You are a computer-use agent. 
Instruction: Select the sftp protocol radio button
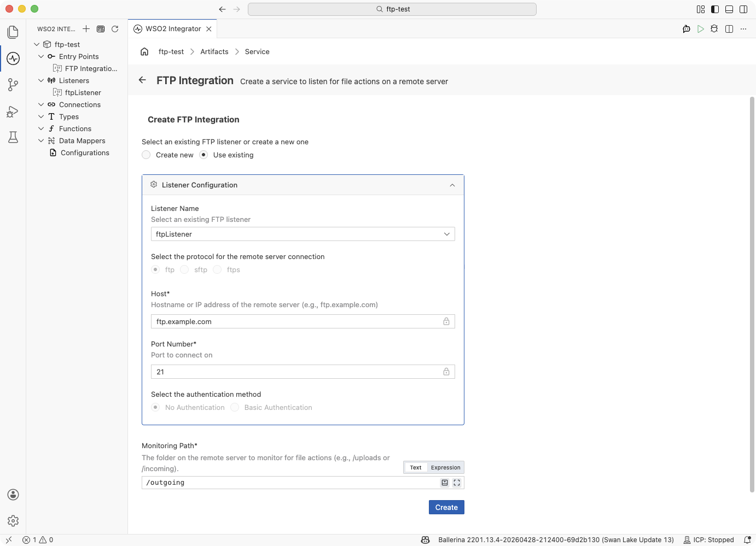point(184,269)
